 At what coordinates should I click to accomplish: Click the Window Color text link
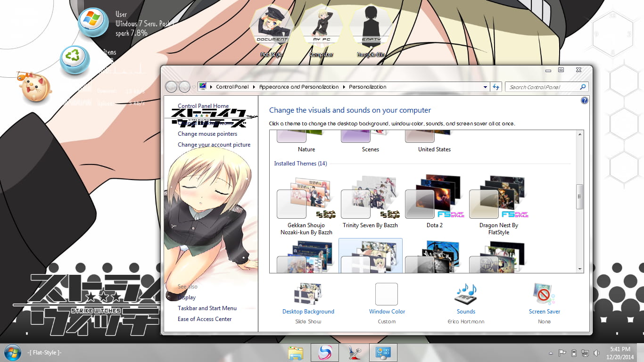click(387, 312)
